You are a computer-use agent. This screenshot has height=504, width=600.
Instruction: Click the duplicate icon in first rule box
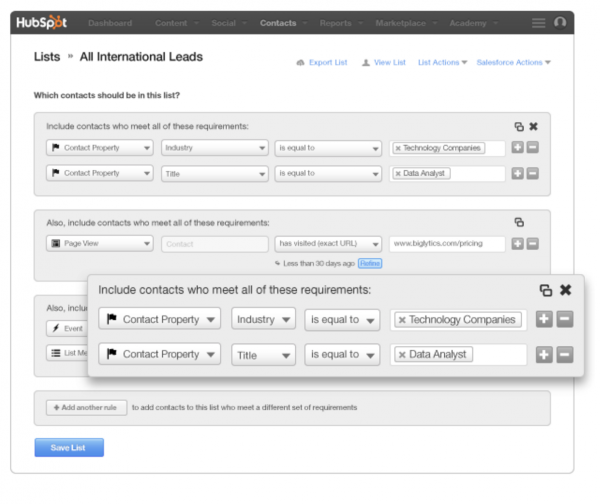click(519, 127)
